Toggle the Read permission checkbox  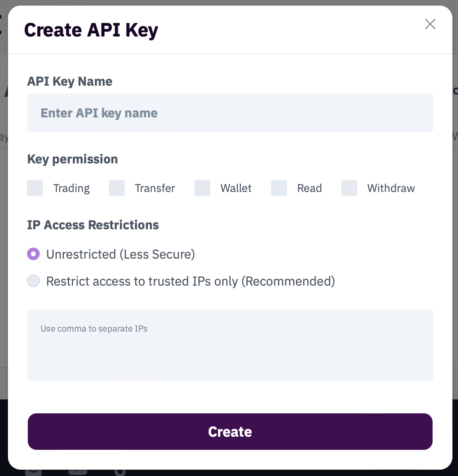(279, 188)
